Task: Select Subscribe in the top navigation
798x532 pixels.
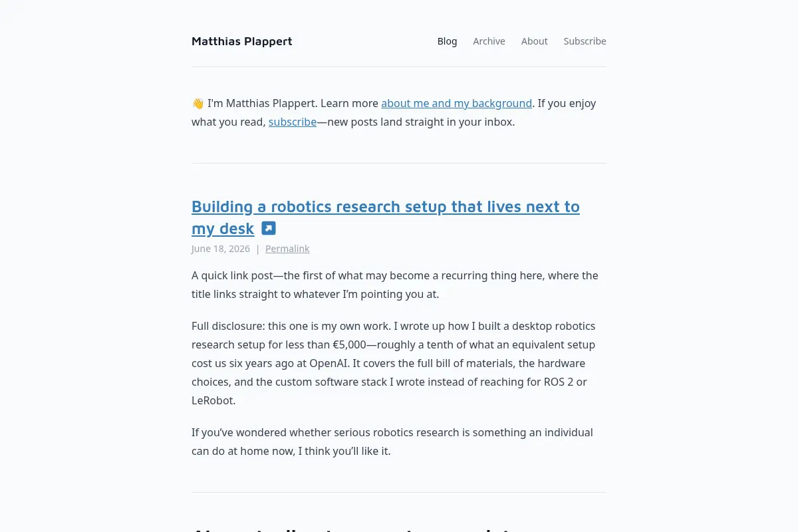Action: (x=585, y=41)
